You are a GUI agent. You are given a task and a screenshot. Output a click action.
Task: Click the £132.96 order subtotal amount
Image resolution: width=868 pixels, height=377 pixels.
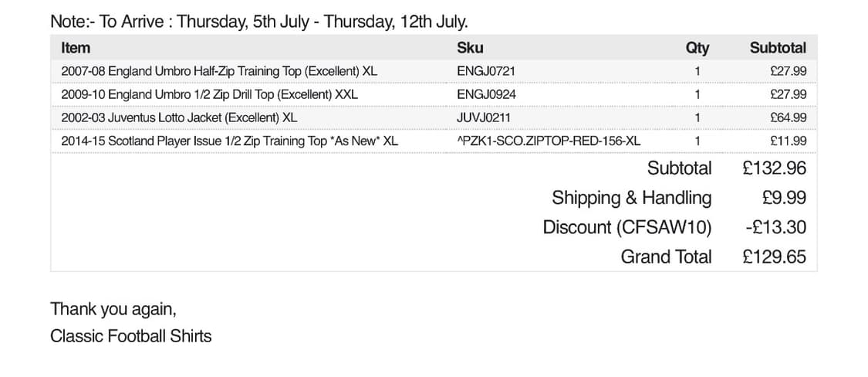[775, 168]
